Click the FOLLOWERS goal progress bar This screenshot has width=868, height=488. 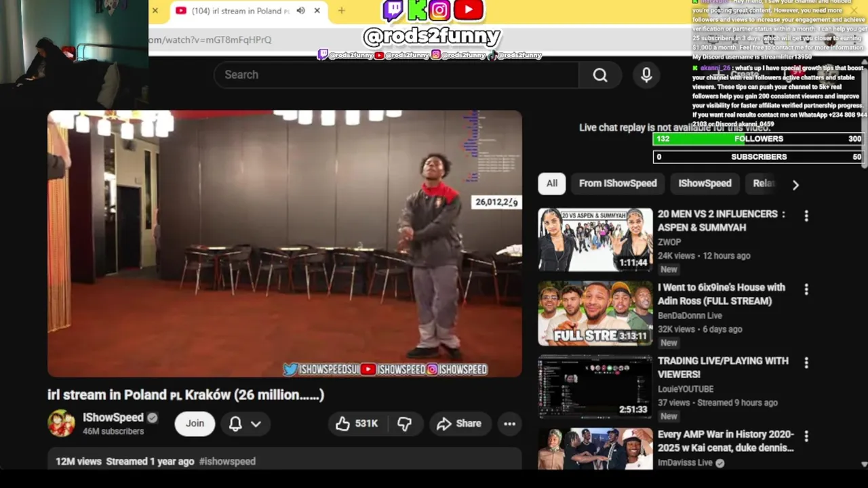point(758,139)
